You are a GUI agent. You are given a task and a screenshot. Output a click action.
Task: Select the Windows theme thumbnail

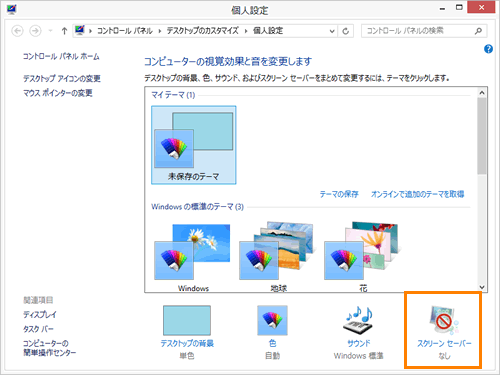192,252
